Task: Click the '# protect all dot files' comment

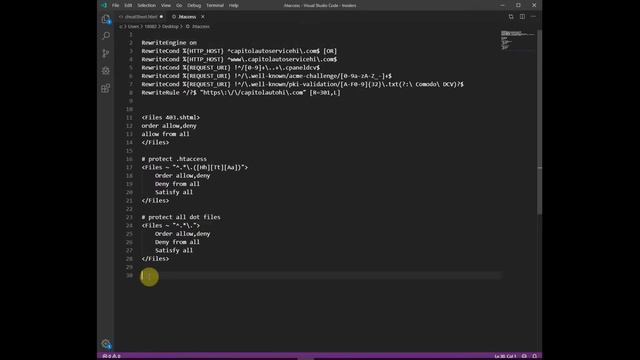Action: coord(181,217)
